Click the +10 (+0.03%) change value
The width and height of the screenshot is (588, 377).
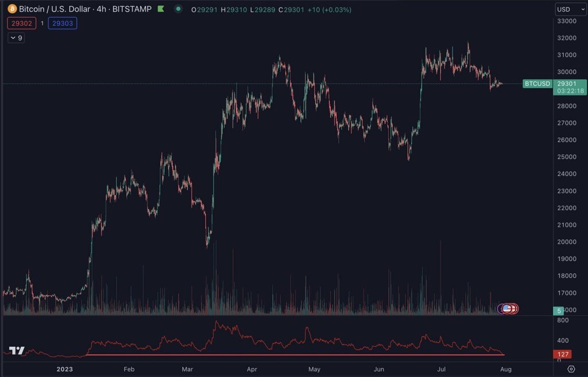[329, 10]
